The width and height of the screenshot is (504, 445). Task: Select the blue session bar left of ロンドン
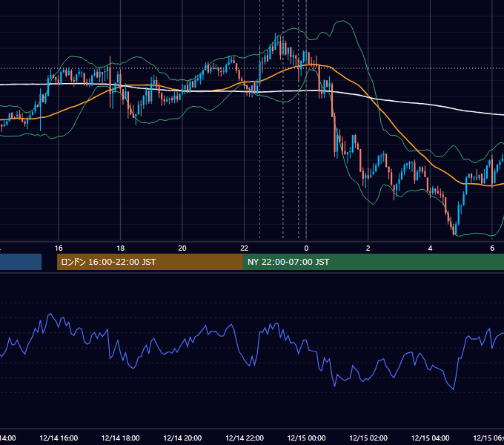pyautogui.click(x=21, y=262)
